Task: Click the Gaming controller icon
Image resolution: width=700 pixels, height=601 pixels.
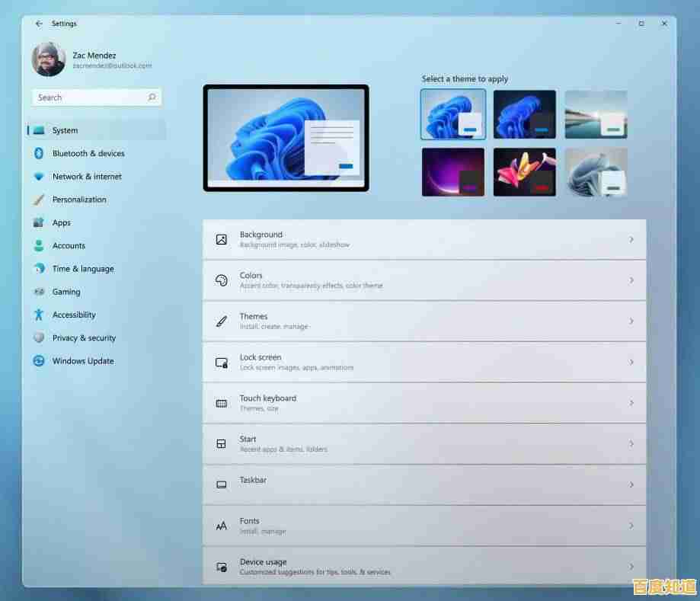Action: click(39, 292)
